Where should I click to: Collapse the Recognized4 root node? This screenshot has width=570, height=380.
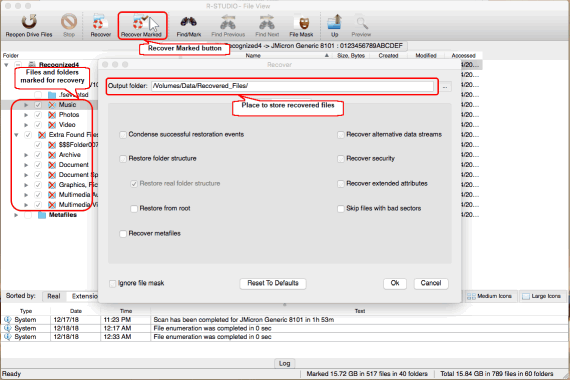click(6, 65)
